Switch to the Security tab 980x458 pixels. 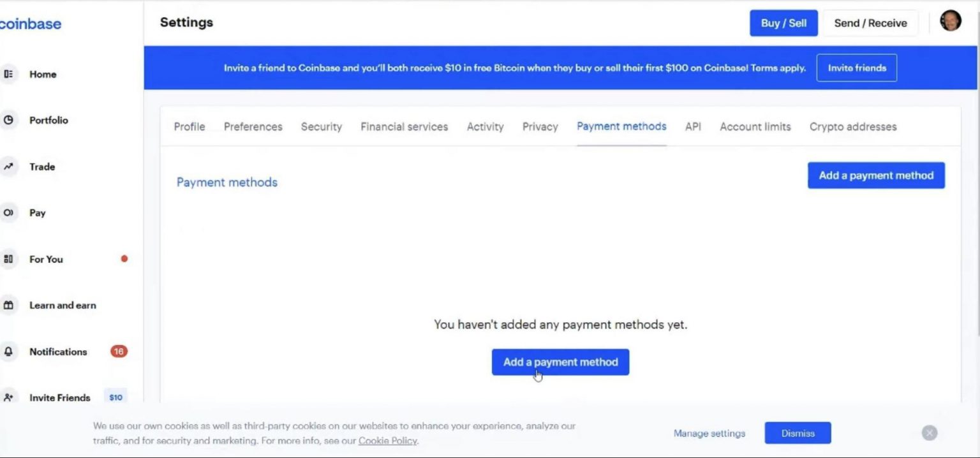(321, 127)
